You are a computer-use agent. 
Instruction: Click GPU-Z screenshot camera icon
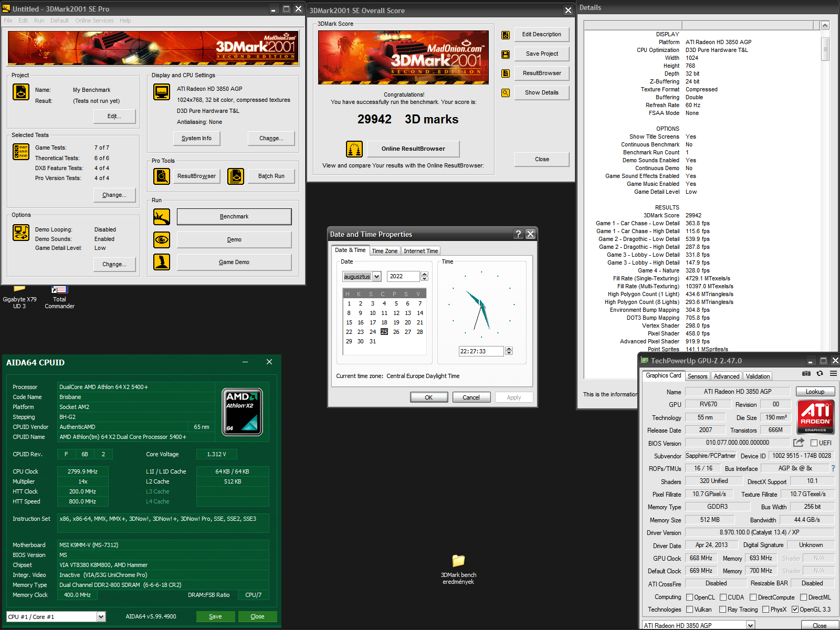[806, 373]
